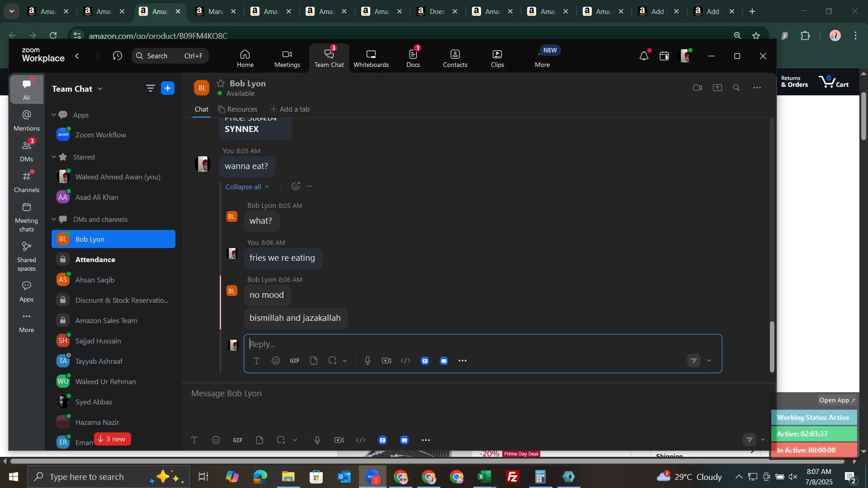Viewport: 868px width, 488px height.
Task: Open Zoom Workflow app chat
Action: (113, 135)
